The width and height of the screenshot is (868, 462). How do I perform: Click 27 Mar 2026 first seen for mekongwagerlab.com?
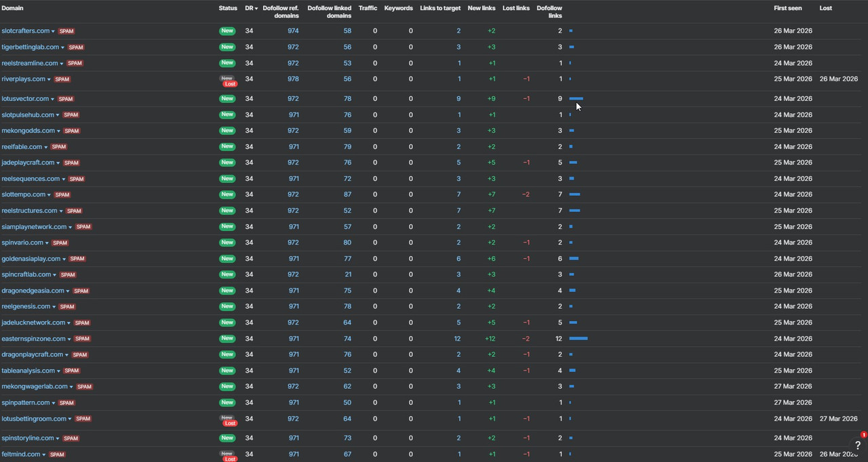pos(793,387)
